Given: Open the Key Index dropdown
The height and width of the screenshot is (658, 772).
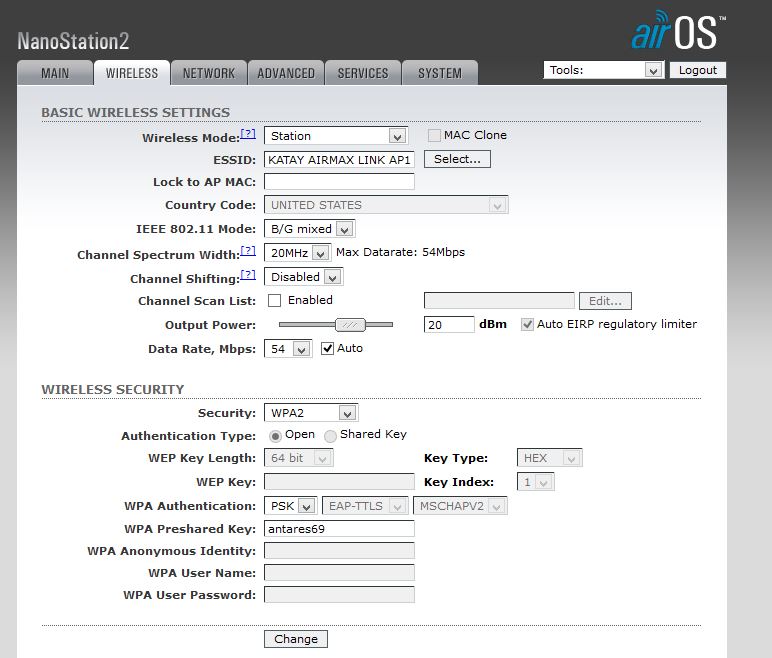Looking at the screenshot, I should (536, 482).
